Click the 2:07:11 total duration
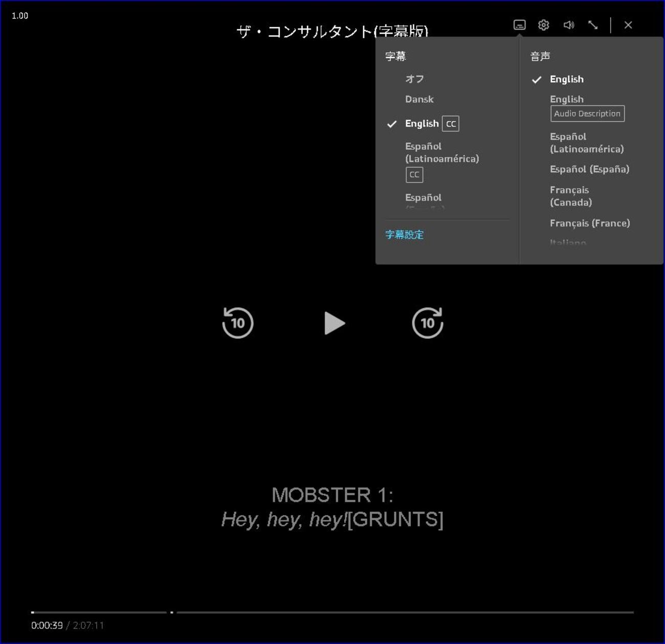This screenshot has width=665, height=644. 88,625
